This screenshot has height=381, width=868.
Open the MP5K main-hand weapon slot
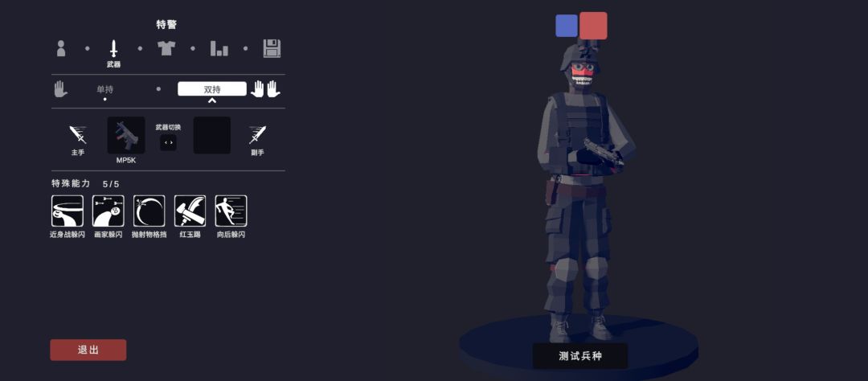coord(126,135)
